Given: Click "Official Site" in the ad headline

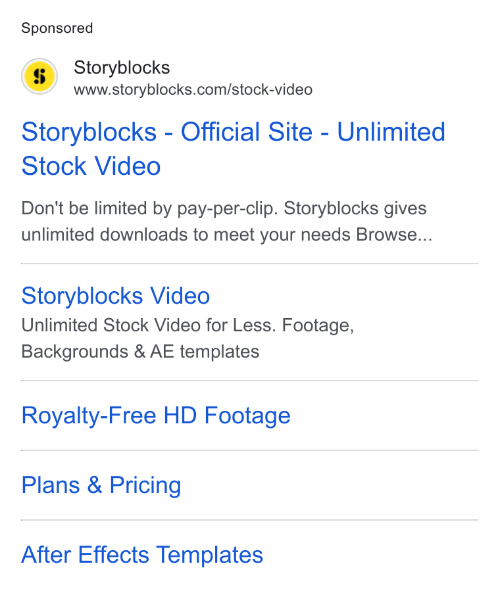Looking at the screenshot, I should pyautogui.click(x=246, y=132).
